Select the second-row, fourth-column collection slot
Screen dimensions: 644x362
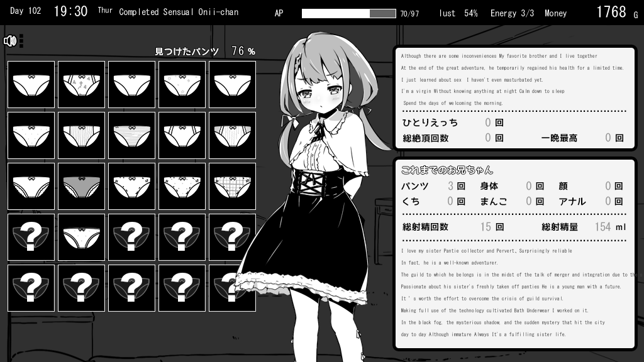182,136
